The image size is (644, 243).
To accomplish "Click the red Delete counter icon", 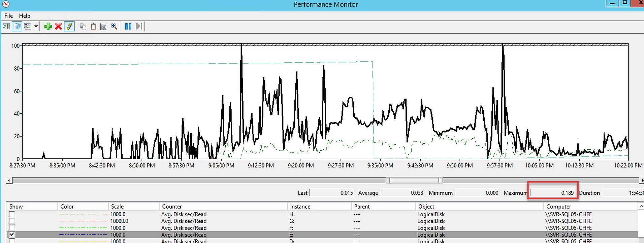I will pos(58,26).
